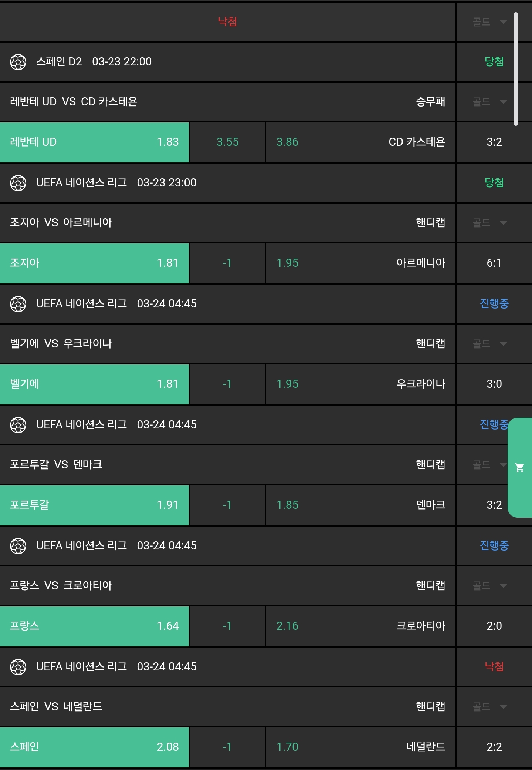Expand 골드 dropdown in 스페인 VS 네덜란드 row
The height and width of the screenshot is (770, 532).
489,707
